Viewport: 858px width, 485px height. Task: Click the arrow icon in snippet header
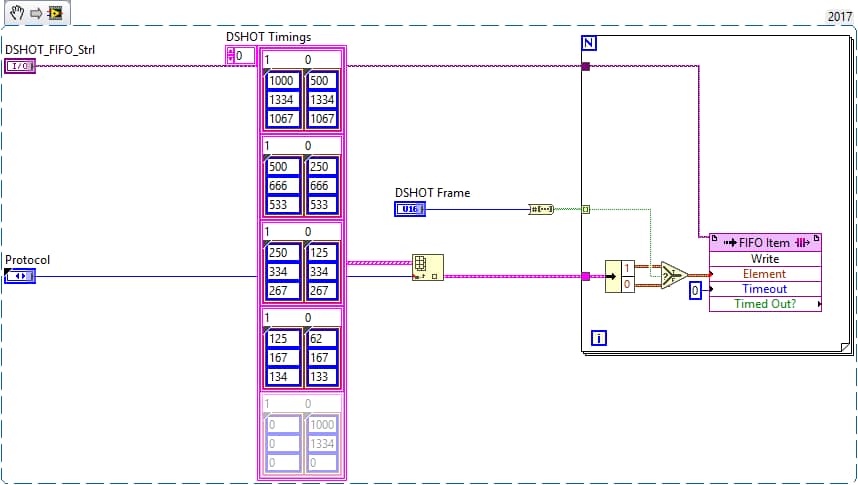coord(36,13)
